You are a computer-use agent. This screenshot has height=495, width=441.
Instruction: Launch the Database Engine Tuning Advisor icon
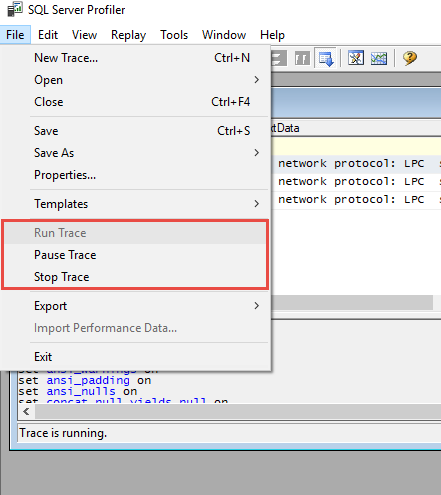pos(355,59)
